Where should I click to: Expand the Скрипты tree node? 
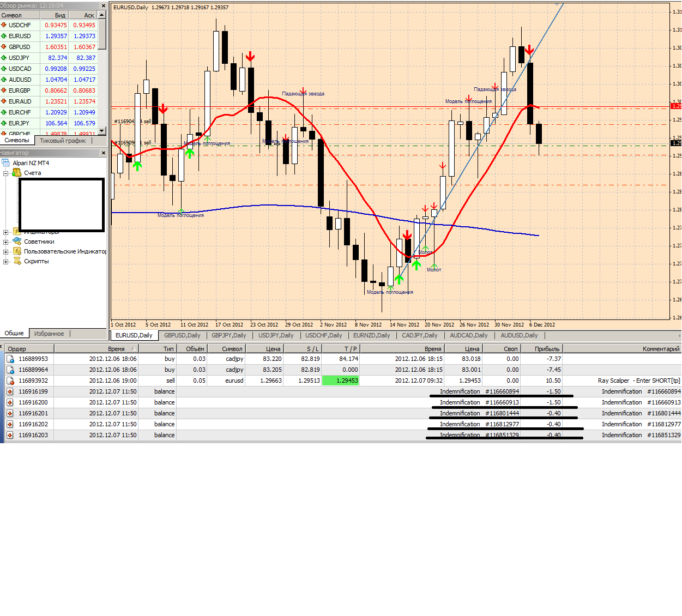pos(6,262)
